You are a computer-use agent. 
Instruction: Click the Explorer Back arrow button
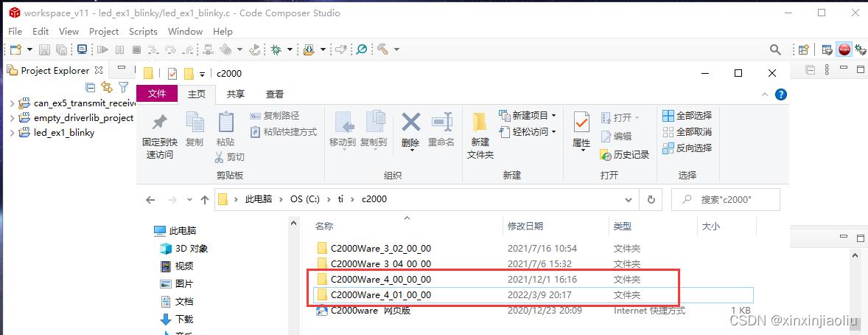coord(150,199)
